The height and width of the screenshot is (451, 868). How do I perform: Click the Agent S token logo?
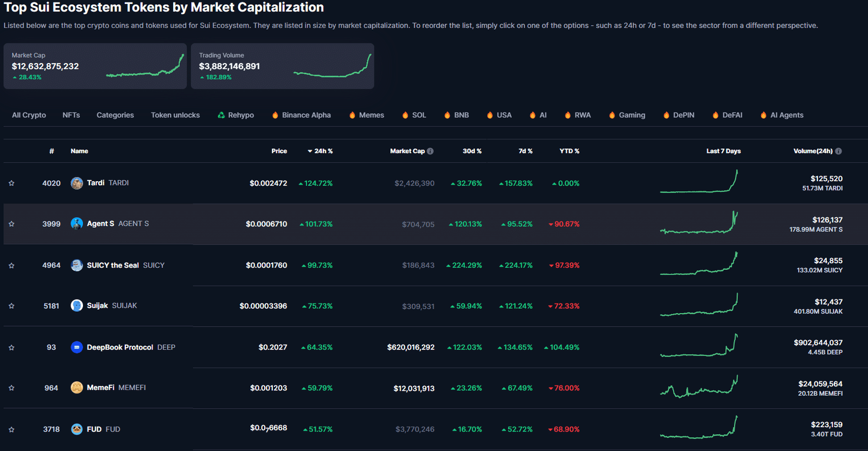tap(76, 224)
